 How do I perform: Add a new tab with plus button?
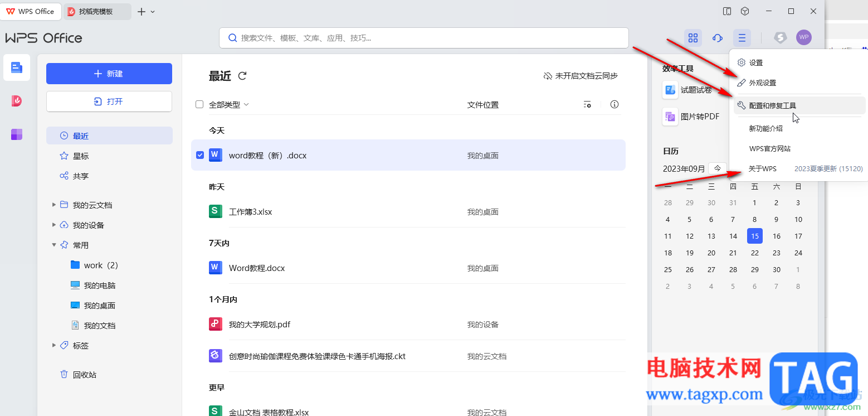(x=141, y=12)
